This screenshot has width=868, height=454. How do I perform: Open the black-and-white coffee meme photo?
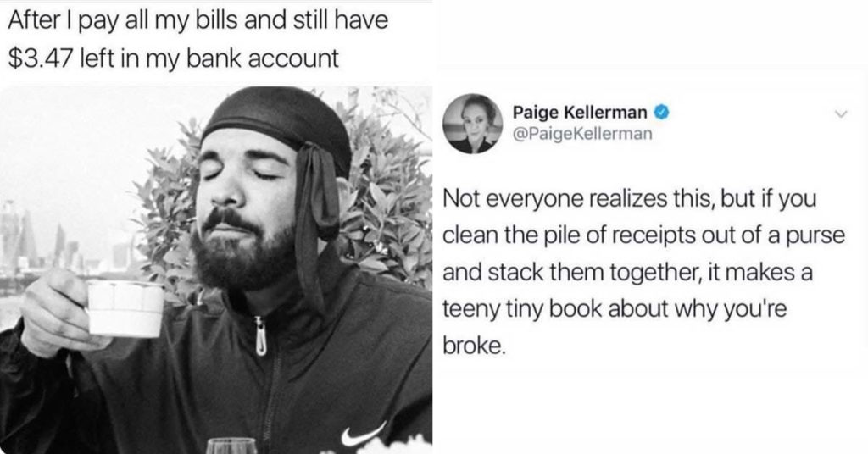(216, 270)
